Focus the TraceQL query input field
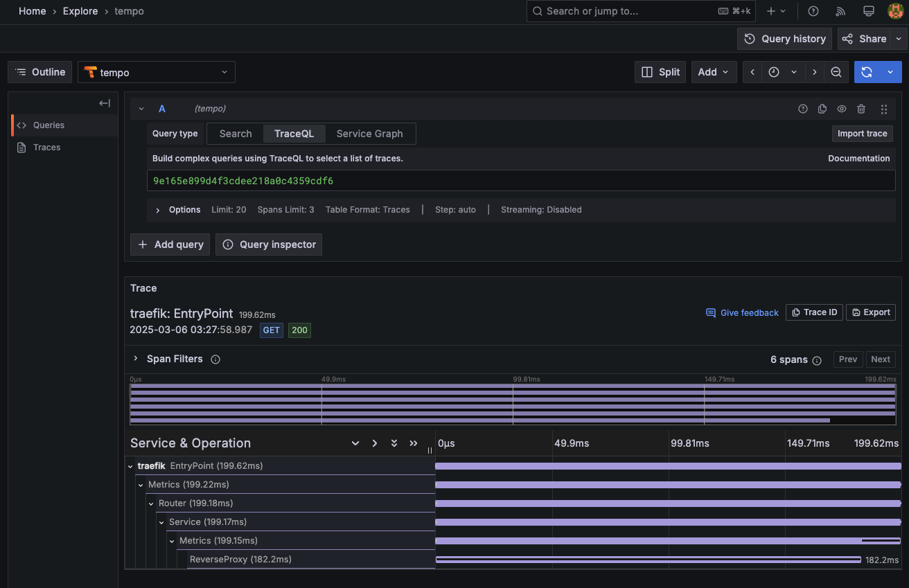 (521, 181)
